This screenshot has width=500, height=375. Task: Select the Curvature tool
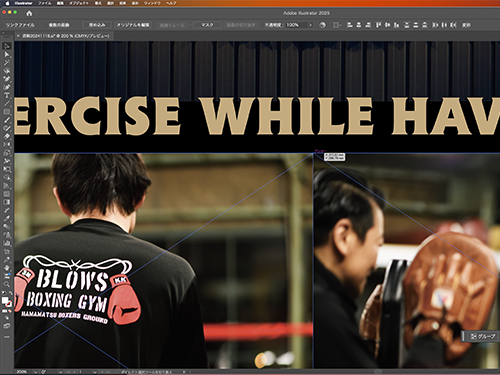coord(7,87)
